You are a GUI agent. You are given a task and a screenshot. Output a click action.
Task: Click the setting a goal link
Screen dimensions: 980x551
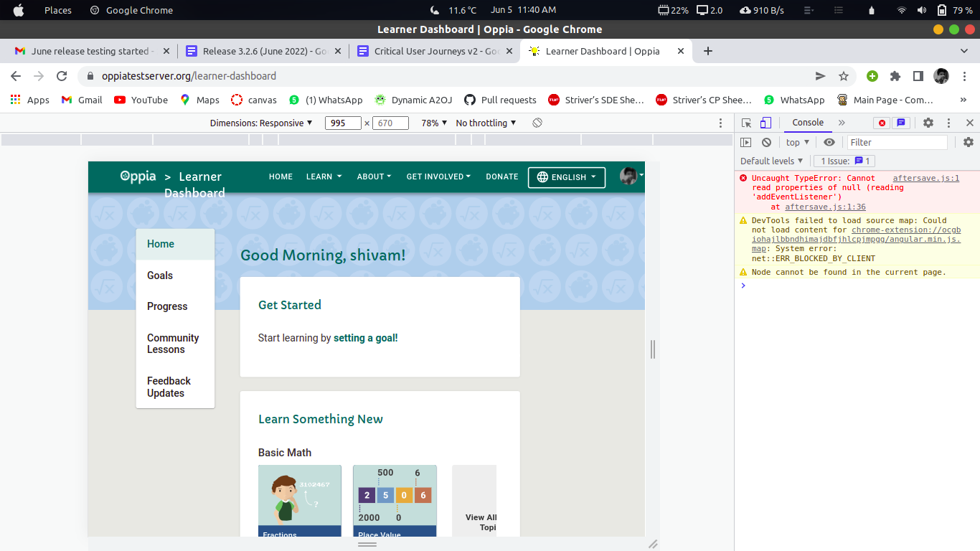365,337
